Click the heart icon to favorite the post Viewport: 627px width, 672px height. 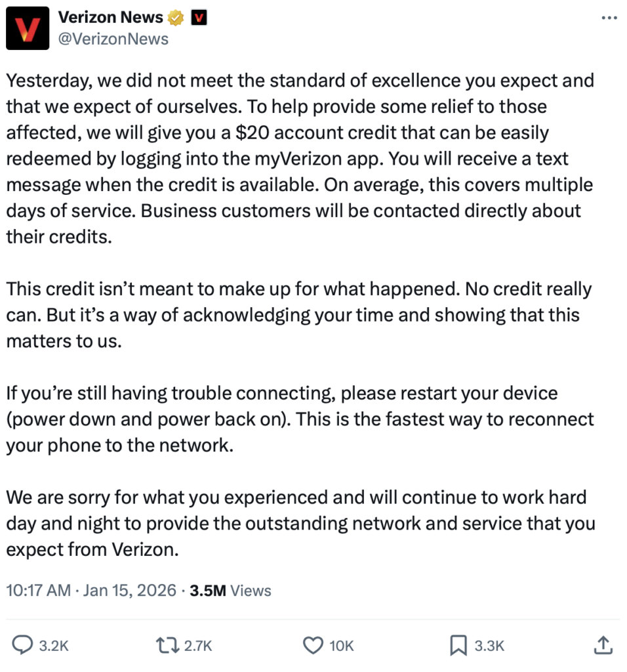click(313, 645)
